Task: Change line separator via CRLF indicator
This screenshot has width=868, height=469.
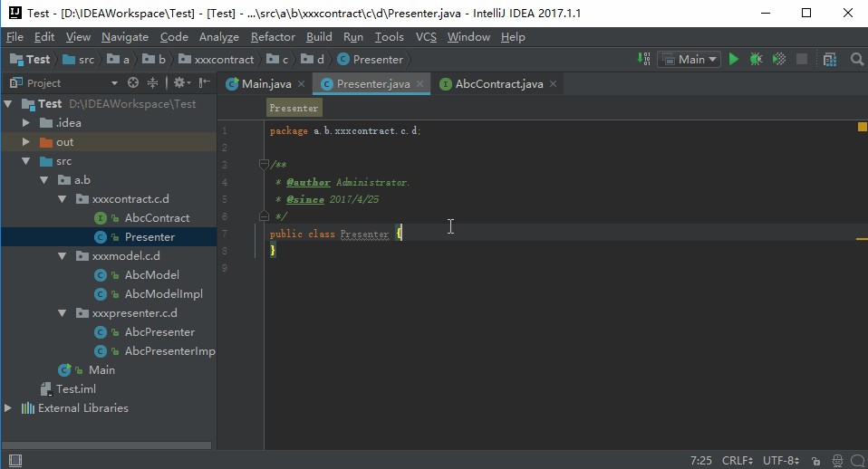Action: (x=738, y=461)
